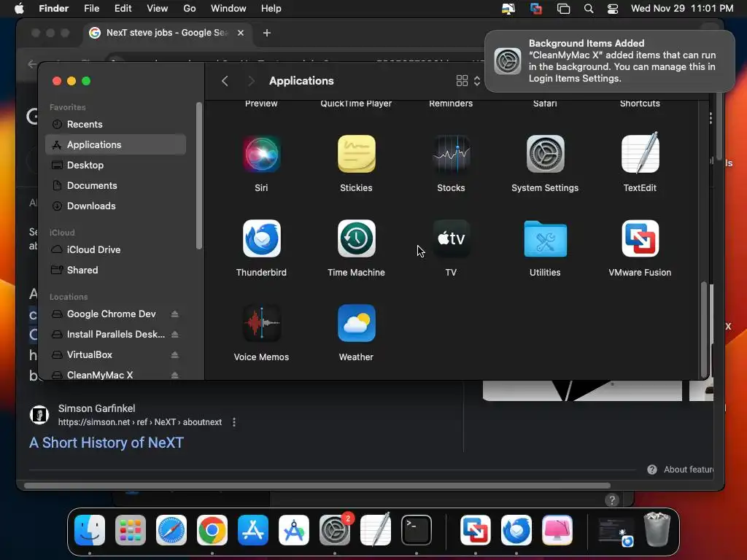Open CleanMyMac X pink icon in Dock
The width and height of the screenshot is (747, 560).
pos(557,530)
